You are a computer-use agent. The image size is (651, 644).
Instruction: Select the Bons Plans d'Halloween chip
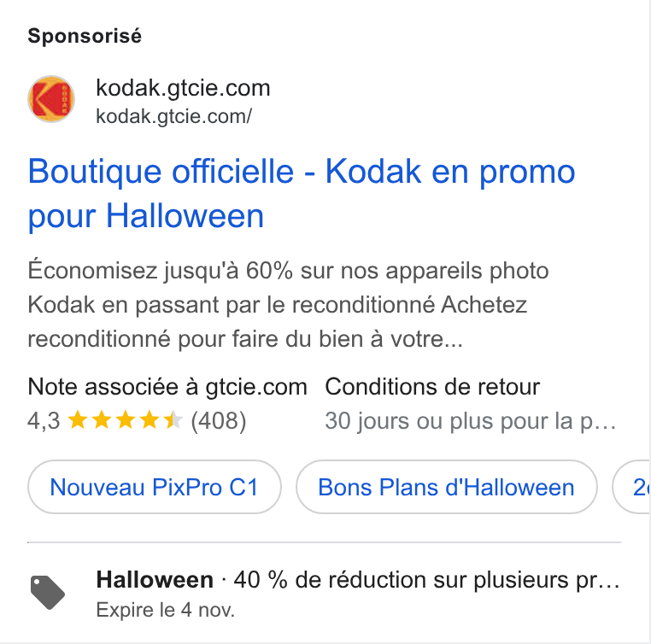point(446,487)
